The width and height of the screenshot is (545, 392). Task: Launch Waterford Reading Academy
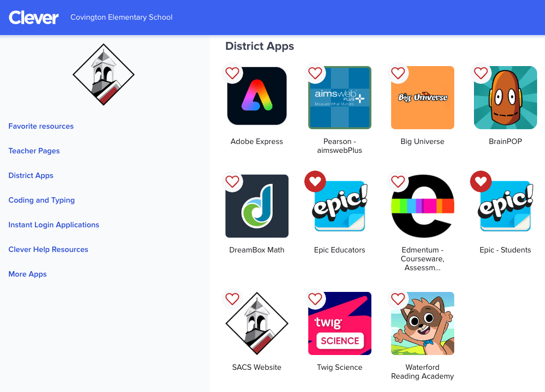click(422, 323)
